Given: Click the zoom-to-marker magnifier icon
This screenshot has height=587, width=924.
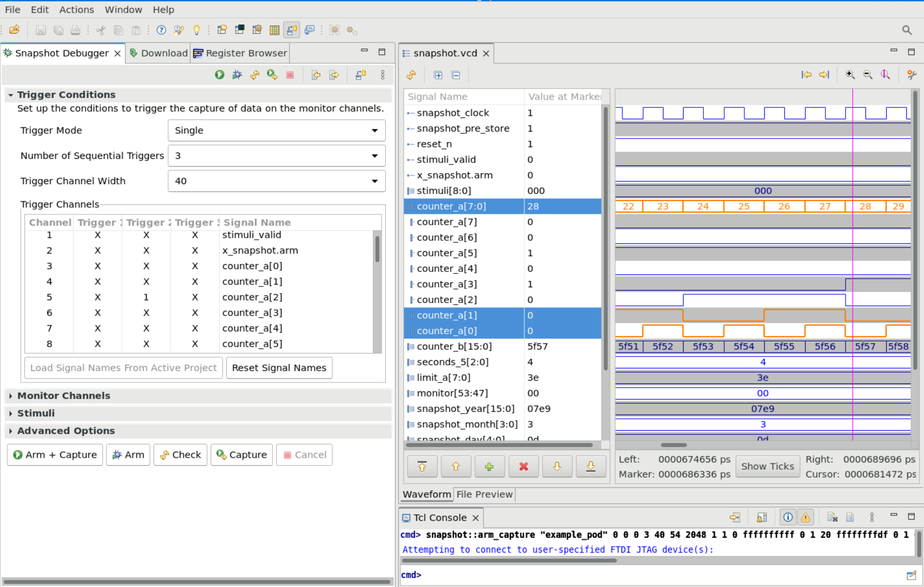Looking at the screenshot, I should pyautogui.click(x=886, y=75).
